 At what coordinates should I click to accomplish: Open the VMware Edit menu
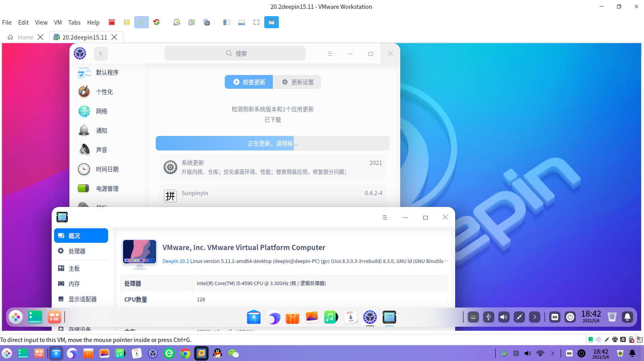23,23
